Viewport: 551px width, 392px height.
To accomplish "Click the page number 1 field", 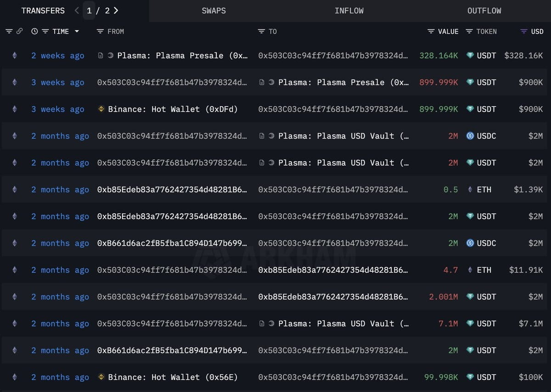I will pos(89,11).
